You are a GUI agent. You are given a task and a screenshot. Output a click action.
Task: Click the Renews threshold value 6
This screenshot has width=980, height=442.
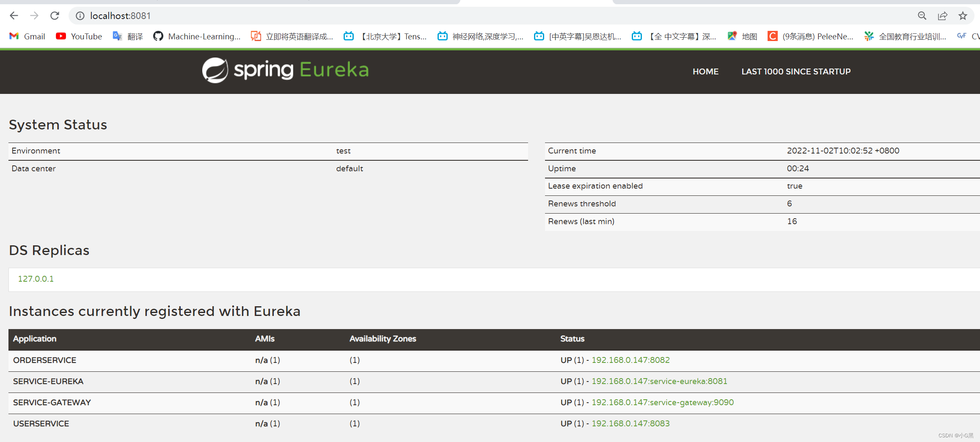click(790, 203)
